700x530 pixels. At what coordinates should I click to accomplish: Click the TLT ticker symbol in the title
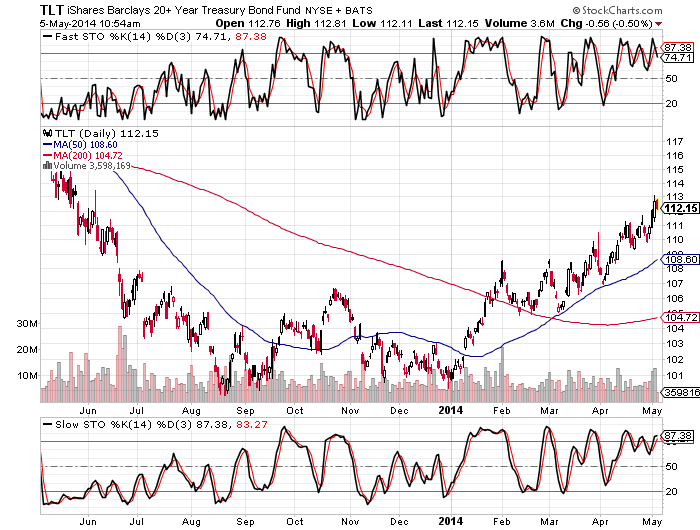(x=52, y=10)
